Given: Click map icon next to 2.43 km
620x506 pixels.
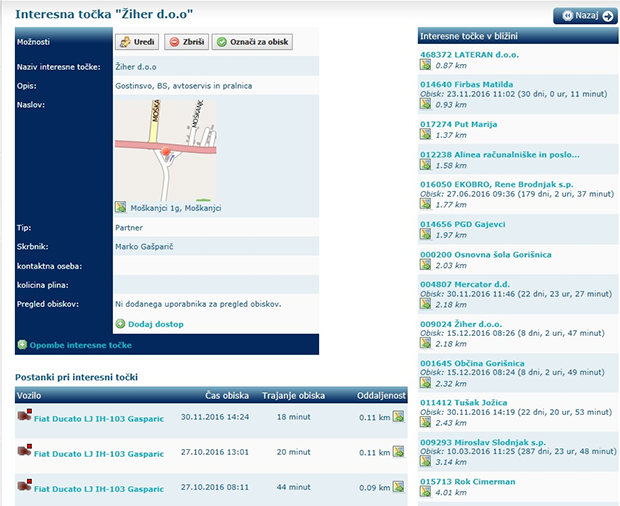Looking at the screenshot, I should point(425,422).
